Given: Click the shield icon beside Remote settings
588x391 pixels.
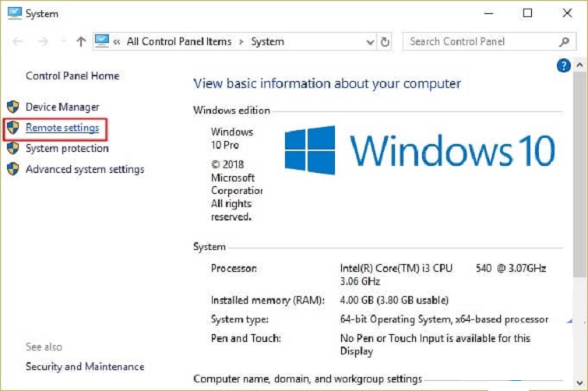Looking at the screenshot, I should (12, 128).
